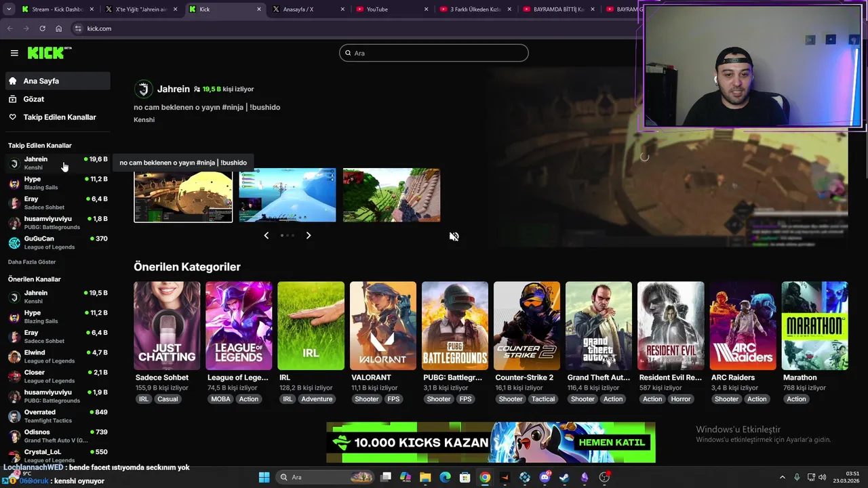The image size is (868, 488).
Task: Click HEMEN KATIL banner button
Action: [611, 443]
